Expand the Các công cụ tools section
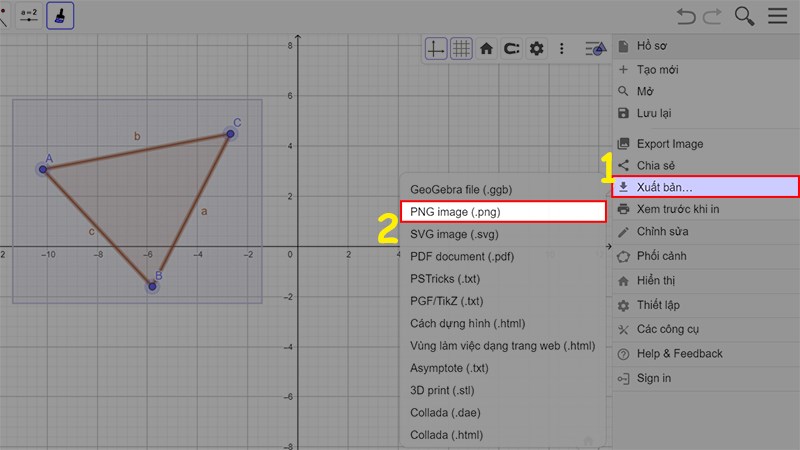Image resolution: width=800 pixels, height=450 pixels. click(706, 329)
